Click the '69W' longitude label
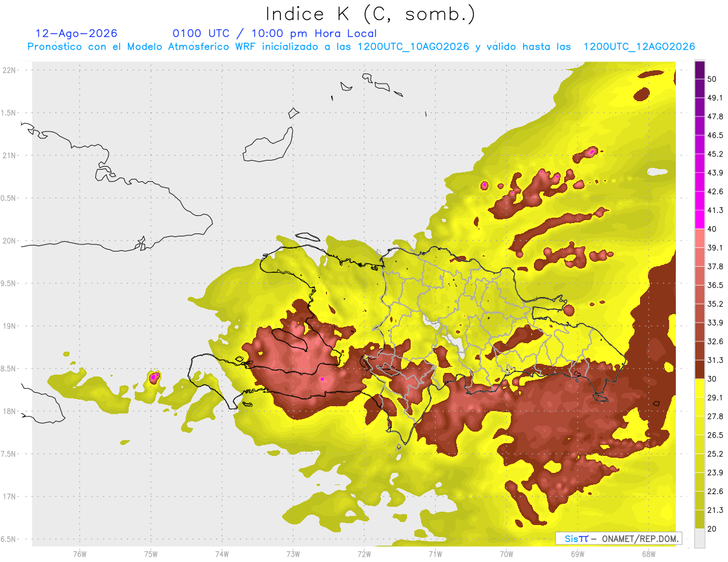Screen dimensions: 728x562 pos(578,554)
